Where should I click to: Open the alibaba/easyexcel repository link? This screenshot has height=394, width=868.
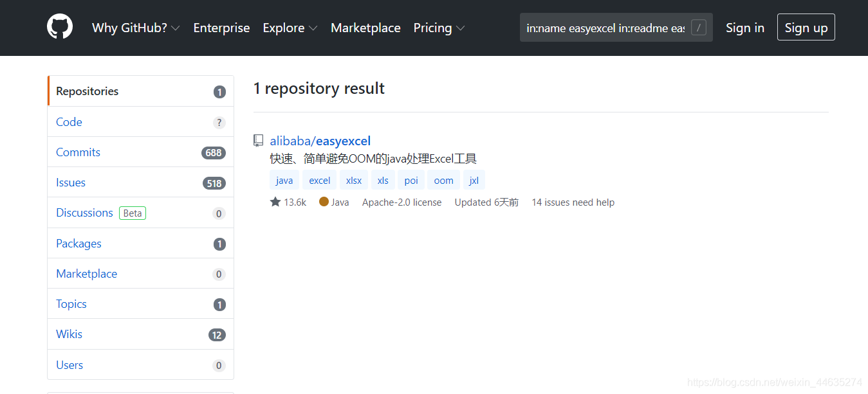(x=320, y=141)
